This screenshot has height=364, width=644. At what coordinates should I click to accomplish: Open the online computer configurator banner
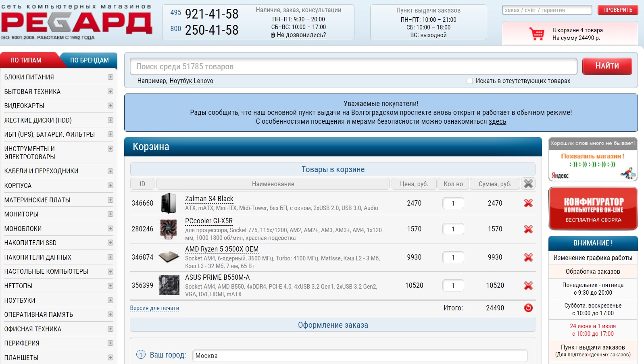pos(593,208)
